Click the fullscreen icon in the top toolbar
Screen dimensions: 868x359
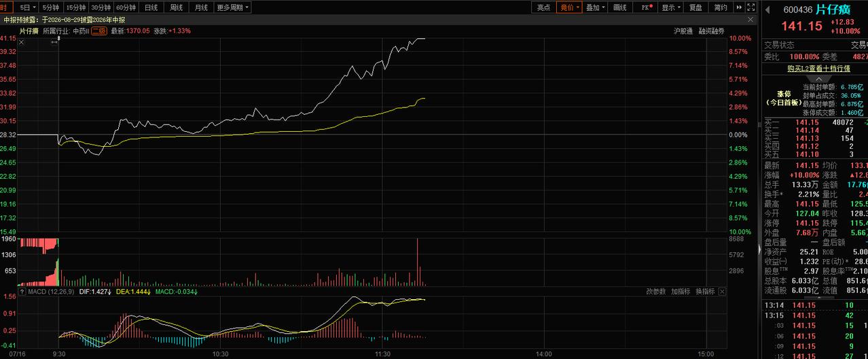[x=751, y=7]
